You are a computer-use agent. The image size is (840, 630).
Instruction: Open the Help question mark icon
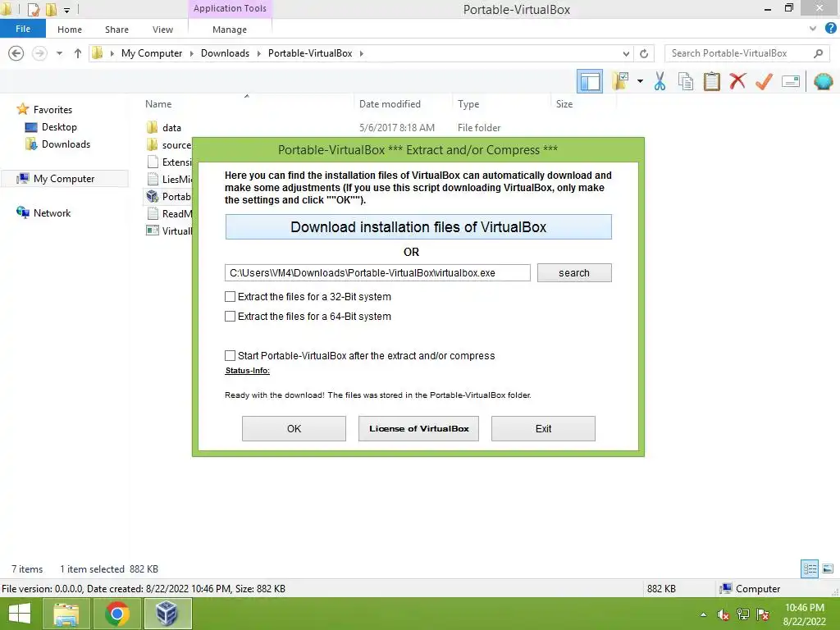(x=830, y=29)
